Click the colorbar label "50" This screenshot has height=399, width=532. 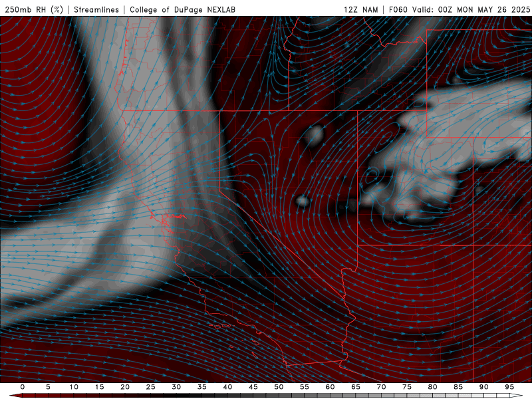coord(279,387)
